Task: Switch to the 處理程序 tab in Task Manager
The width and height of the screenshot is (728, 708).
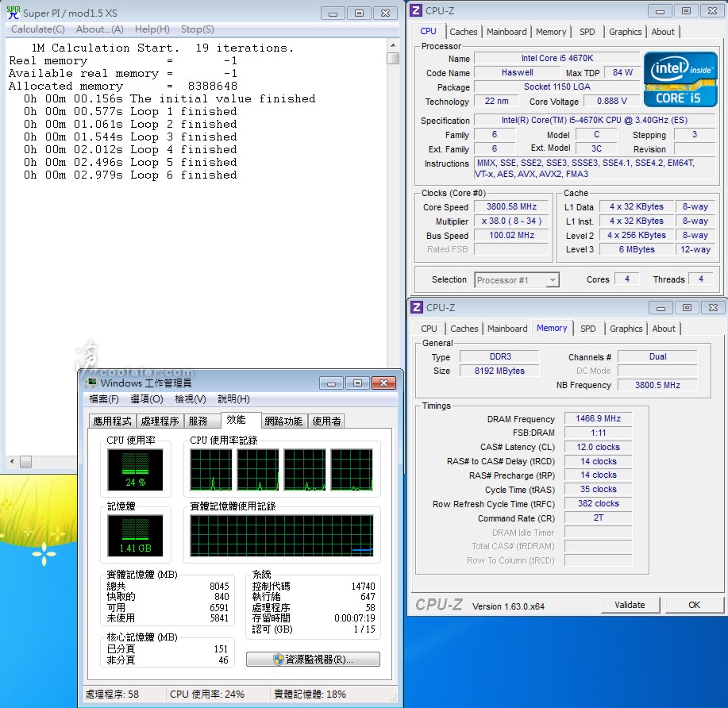Action: (160, 421)
